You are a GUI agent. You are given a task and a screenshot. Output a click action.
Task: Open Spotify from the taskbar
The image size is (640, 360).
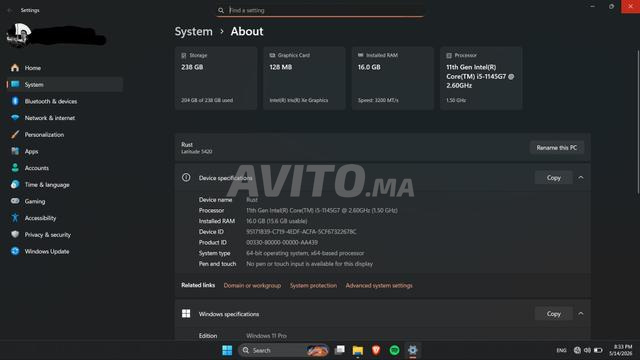pos(394,350)
